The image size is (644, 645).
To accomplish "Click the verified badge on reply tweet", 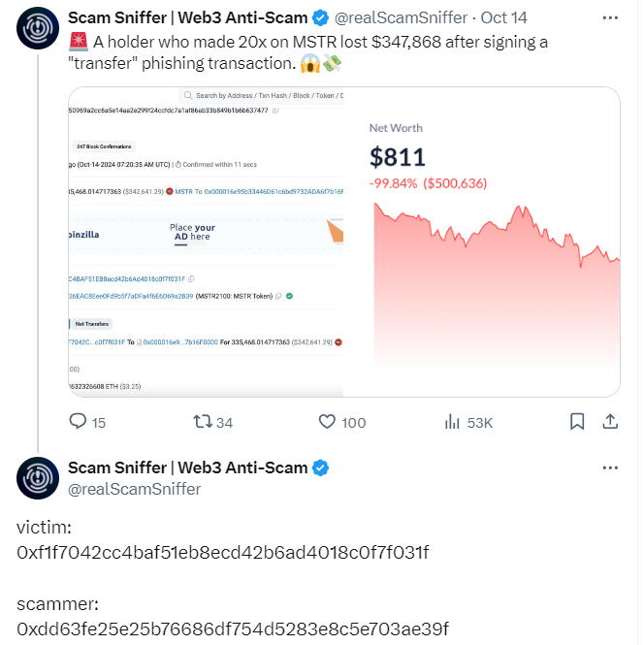I will pyautogui.click(x=319, y=468).
